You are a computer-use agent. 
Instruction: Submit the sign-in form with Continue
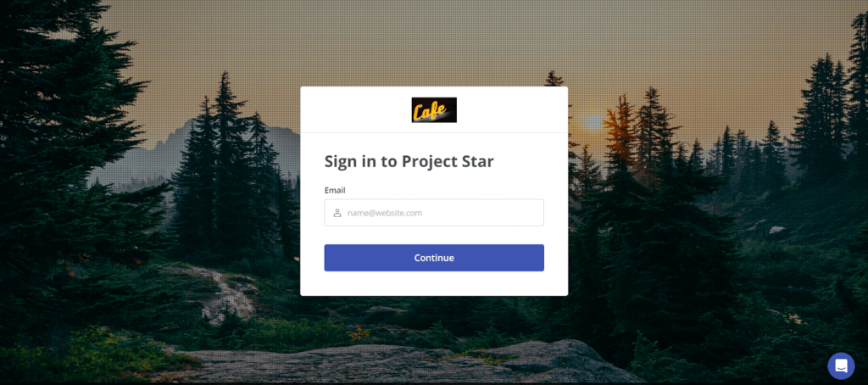click(x=434, y=258)
